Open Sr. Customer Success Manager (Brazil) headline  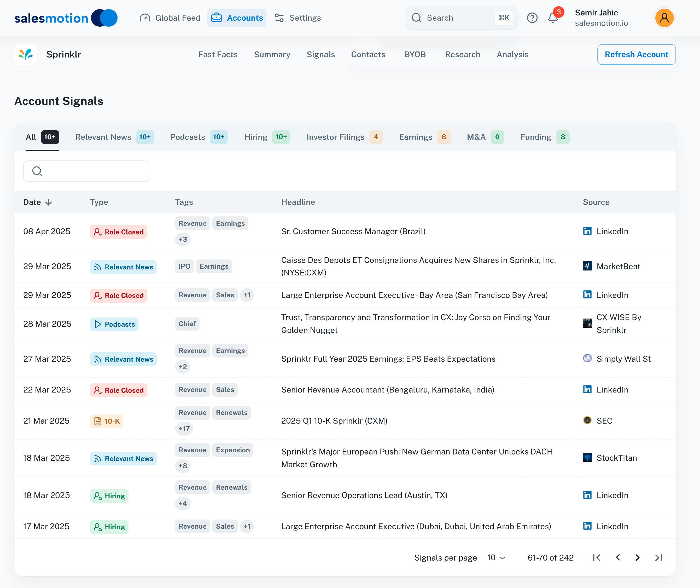coord(353,232)
